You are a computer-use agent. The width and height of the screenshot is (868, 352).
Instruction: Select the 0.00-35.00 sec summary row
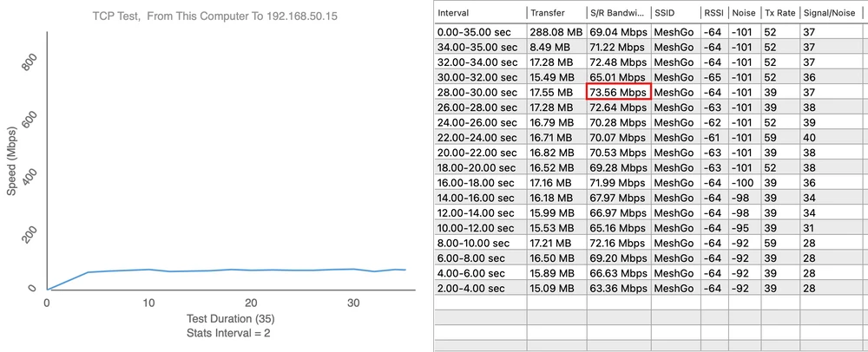pyautogui.click(x=479, y=32)
